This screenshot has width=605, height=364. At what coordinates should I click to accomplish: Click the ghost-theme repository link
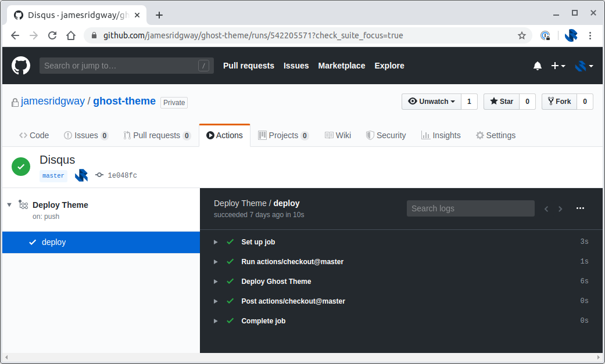coord(124,101)
